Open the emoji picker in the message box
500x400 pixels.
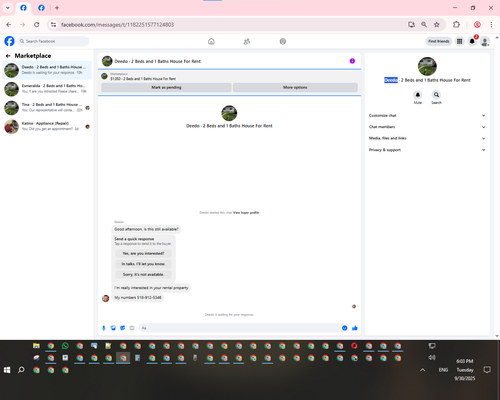tap(345, 328)
